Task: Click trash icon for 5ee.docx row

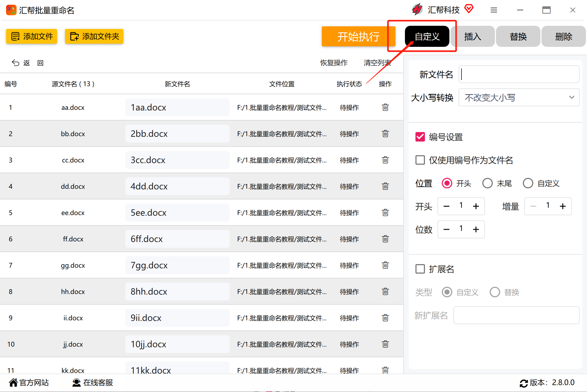Action: point(385,213)
